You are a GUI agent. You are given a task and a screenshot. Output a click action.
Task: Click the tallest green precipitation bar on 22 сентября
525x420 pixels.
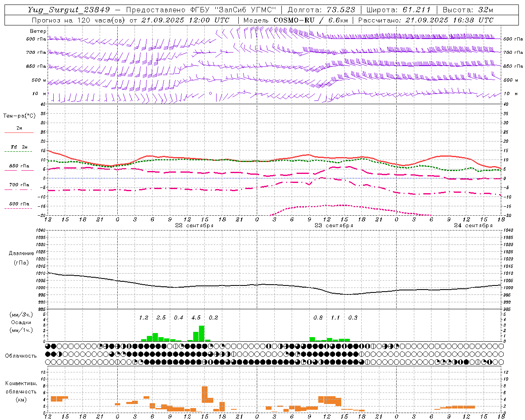click(202, 333)
